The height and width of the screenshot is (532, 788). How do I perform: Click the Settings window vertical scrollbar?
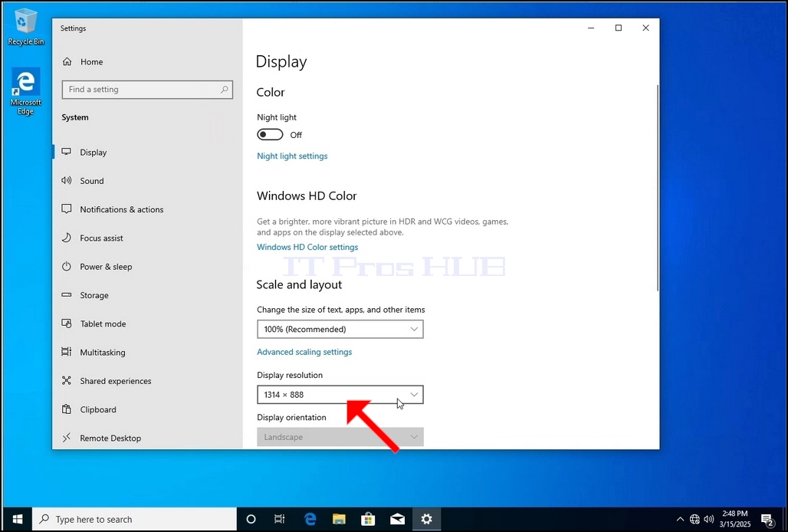[657, 187]
